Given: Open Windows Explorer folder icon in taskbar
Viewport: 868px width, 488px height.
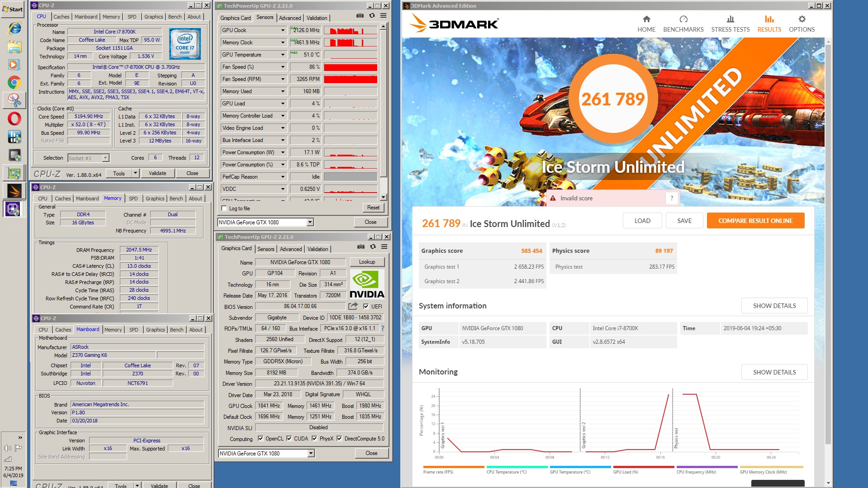Looking at the screenshot, I should pyautogui.click(x=14, y=47).
